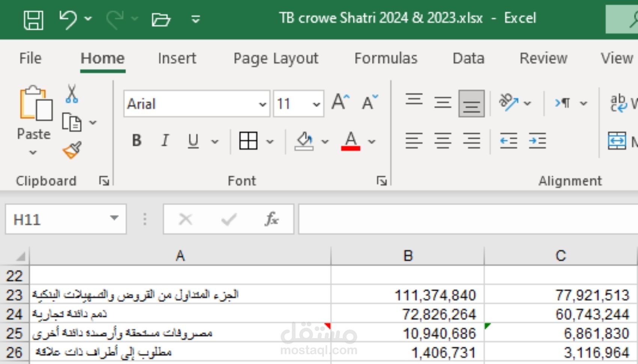Open the Orientation dropdown arrow
Image resolution: width=638 pixels, height=364 pixels.
click(x=528, y=103)
